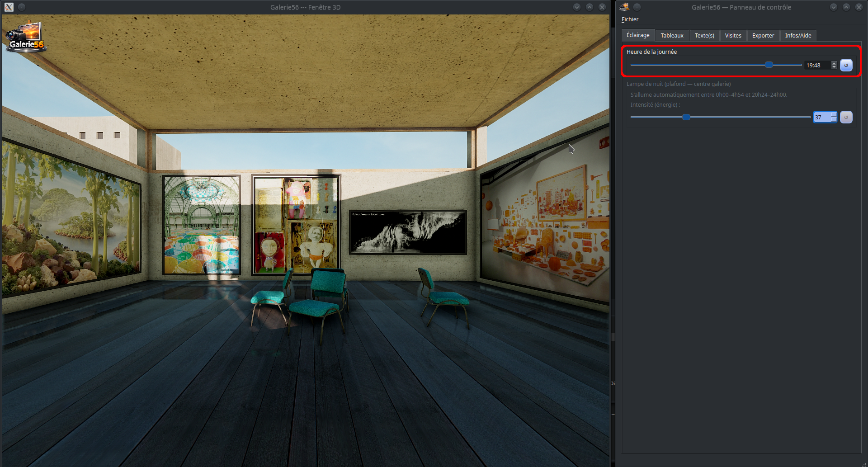Click the "Galerie56 — Panneau de contrôle" window title
Viewport: 868px width, 467px height.
click(741, 7)
